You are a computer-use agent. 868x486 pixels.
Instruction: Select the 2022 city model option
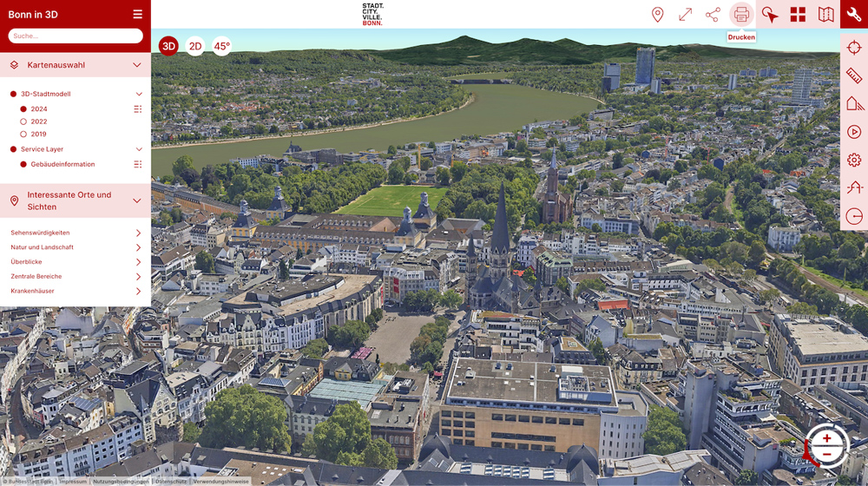click(x=24, y=122)
